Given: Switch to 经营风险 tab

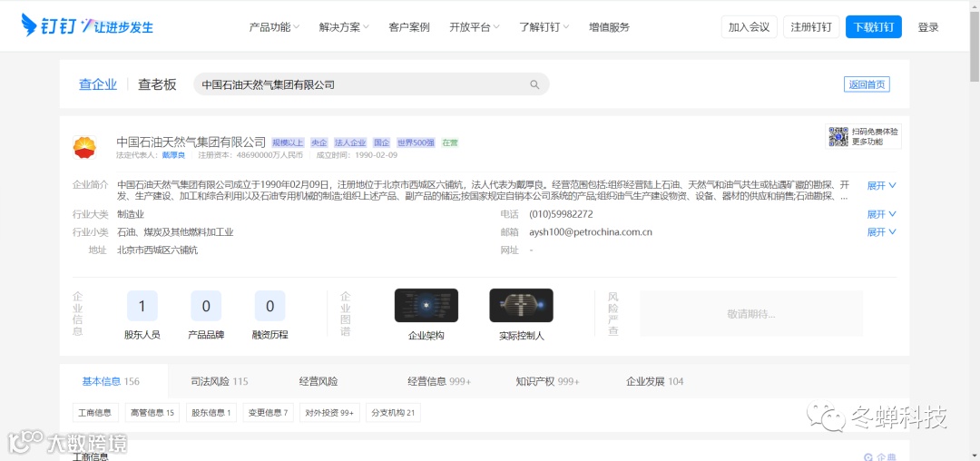Looking at the screenshot, I should [x=318, y=381].
